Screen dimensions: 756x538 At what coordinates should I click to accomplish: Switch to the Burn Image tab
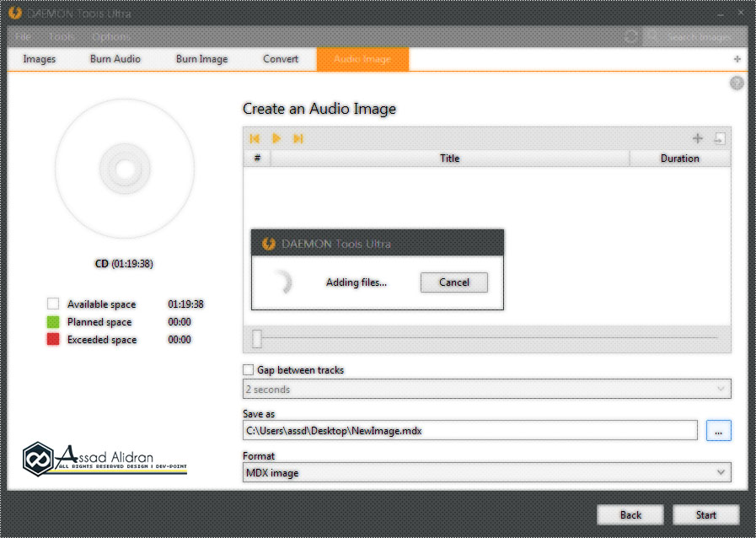pos(201,59)
